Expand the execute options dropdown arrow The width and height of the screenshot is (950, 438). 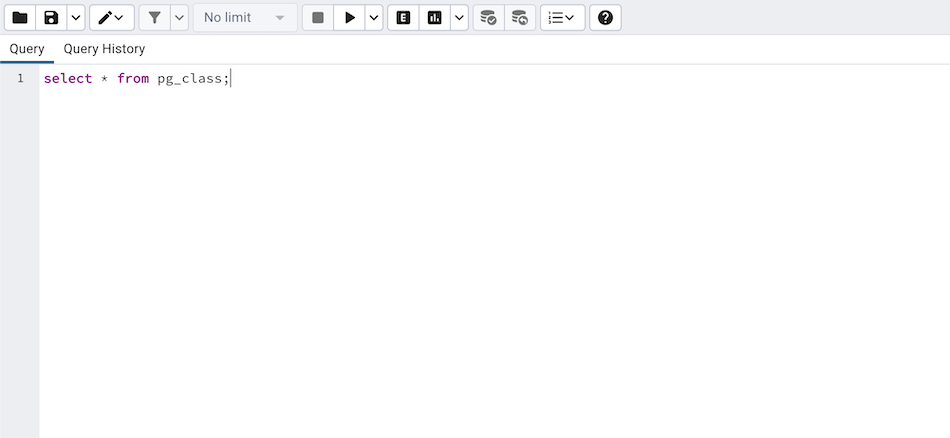pyautogui.click(x=373, y=18)
